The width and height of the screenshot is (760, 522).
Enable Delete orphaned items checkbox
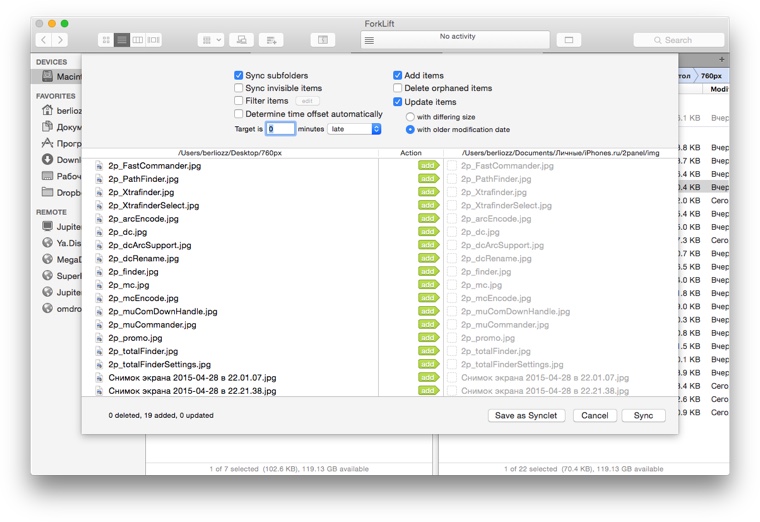pyautogui.click(x=397, y=88)
